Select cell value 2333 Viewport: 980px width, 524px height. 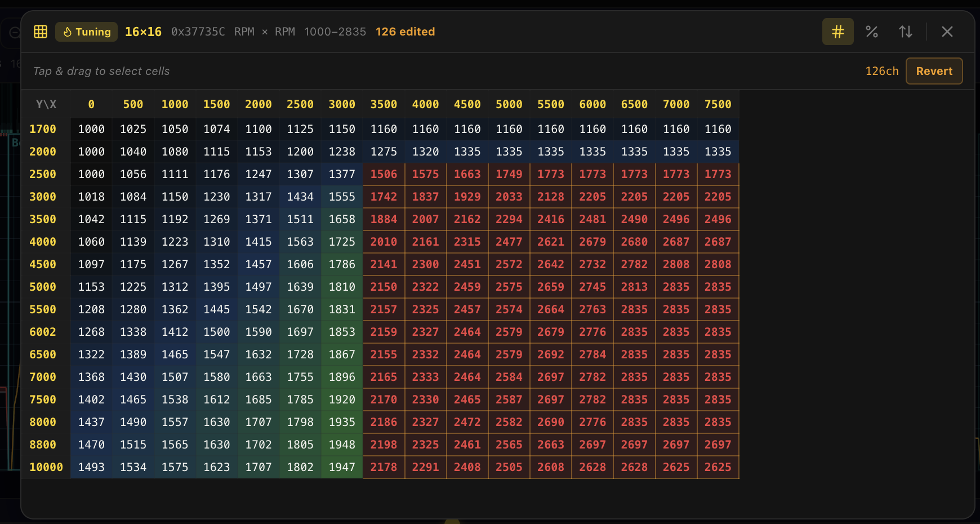tap(425, 377)
